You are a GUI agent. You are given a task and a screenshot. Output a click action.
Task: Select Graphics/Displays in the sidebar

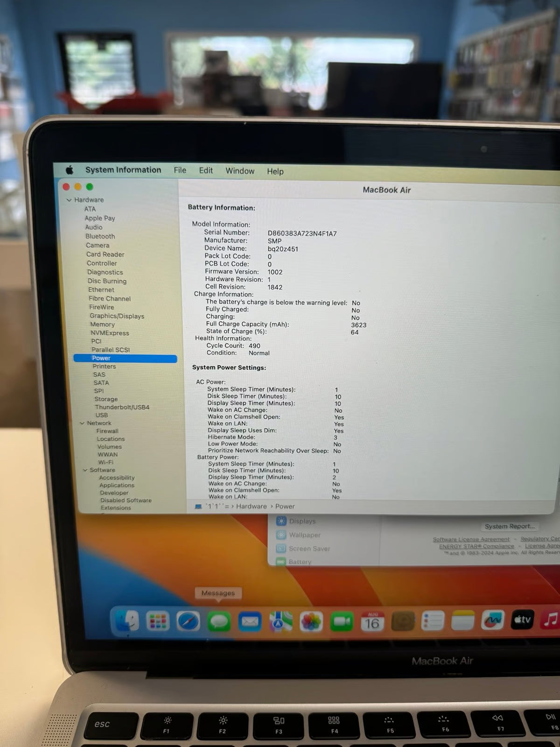[117, 316]
